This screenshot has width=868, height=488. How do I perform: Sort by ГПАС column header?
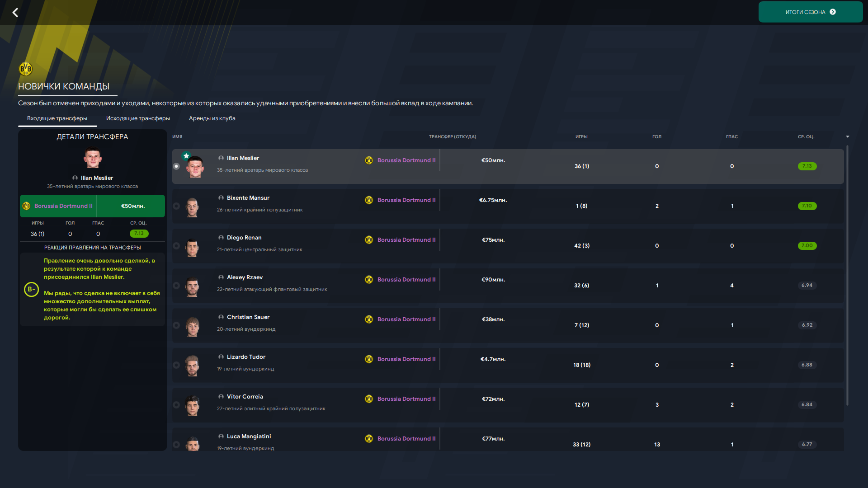732,136
